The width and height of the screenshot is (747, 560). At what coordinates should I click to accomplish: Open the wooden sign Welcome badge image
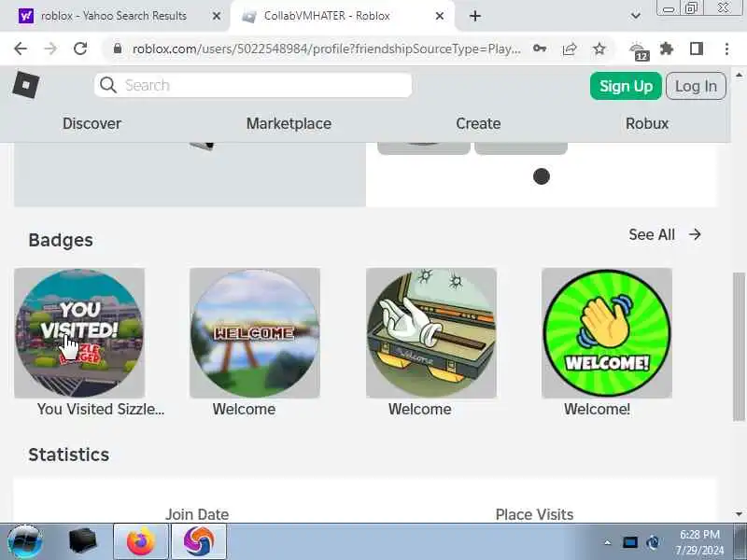[255, 333]
